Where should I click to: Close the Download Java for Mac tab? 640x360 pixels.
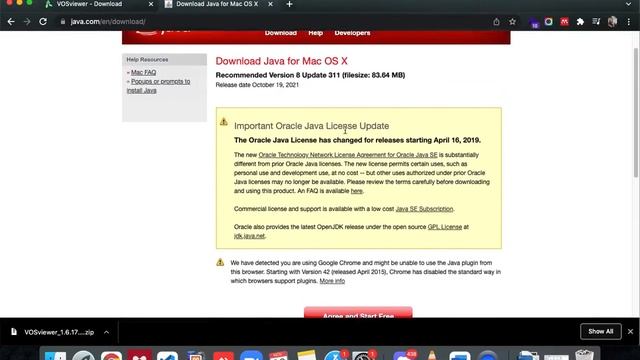point(270,4)
